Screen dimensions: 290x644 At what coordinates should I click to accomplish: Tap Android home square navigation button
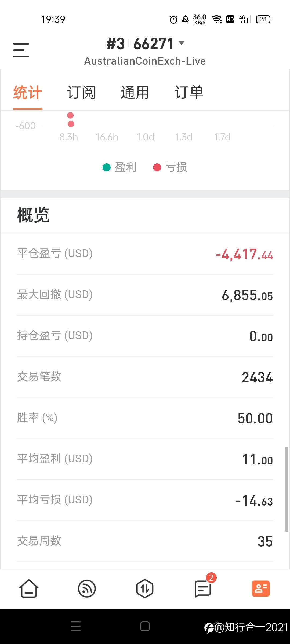145,626
